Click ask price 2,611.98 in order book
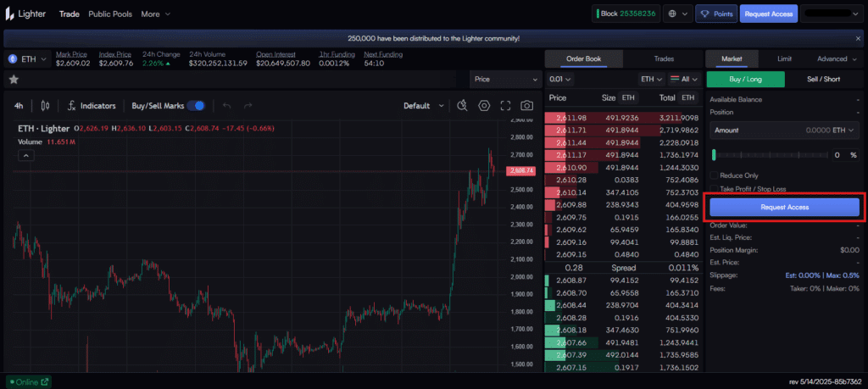 point(570,118)
